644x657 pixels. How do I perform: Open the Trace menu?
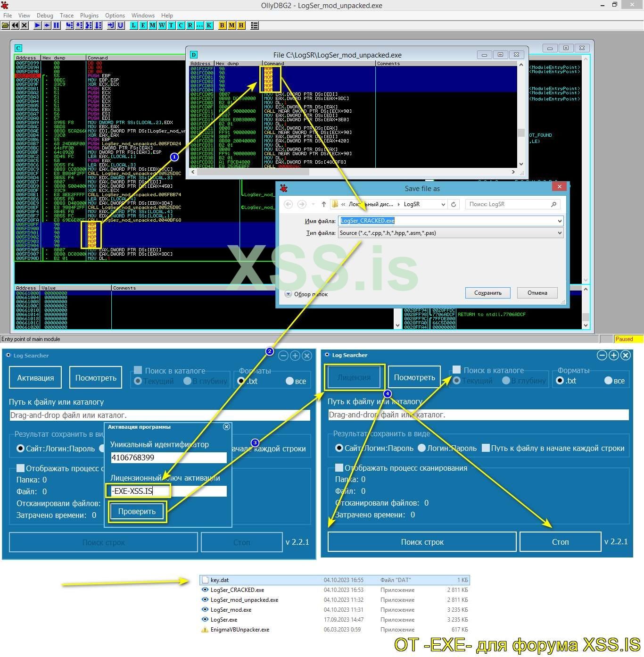66,16
